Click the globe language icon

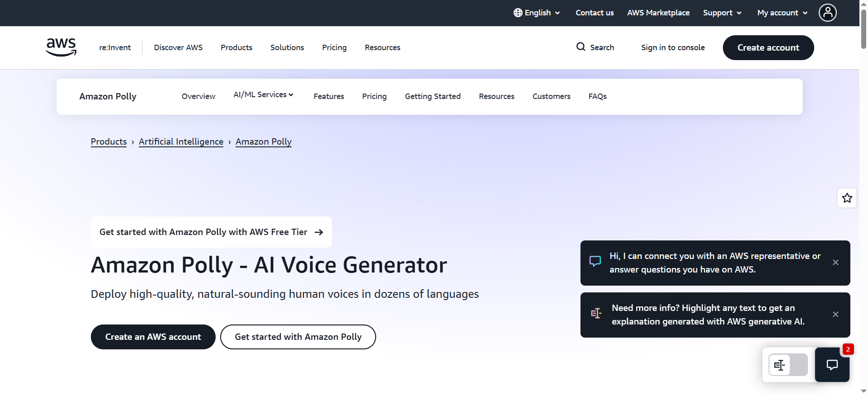click(518, 13)
